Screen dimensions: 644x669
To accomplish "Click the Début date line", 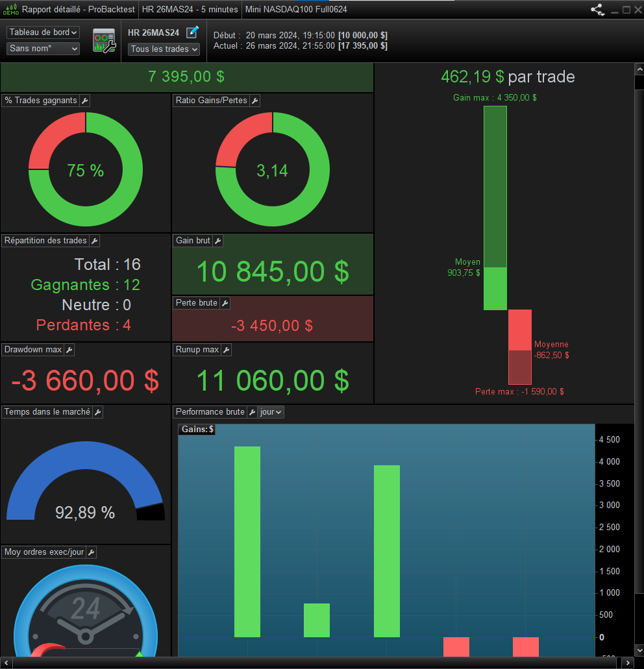I will click(301, 36).
